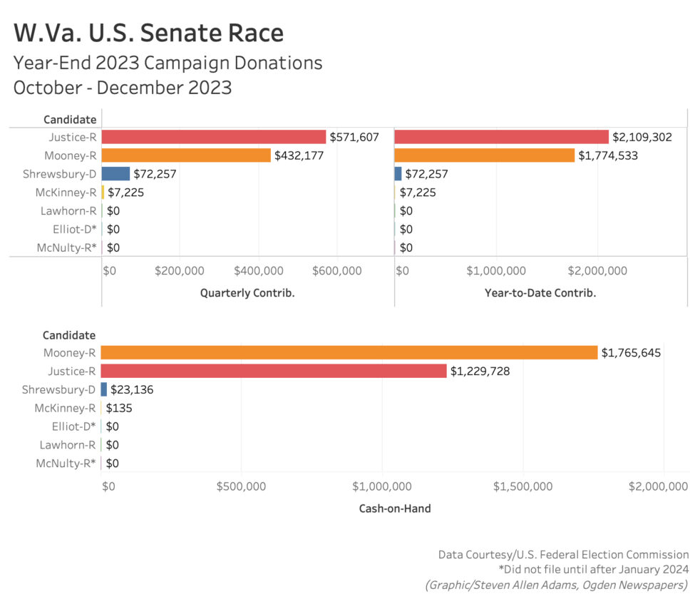Viewport: 700px width, 599px height.
Task: Select the $1,765,645 cash-on-hand label
Action: 631,352
